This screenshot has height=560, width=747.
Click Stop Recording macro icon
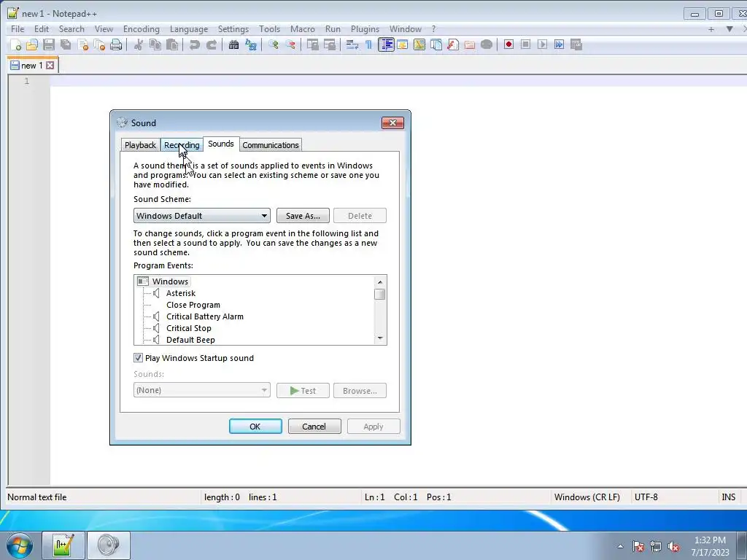pos(525,44)
